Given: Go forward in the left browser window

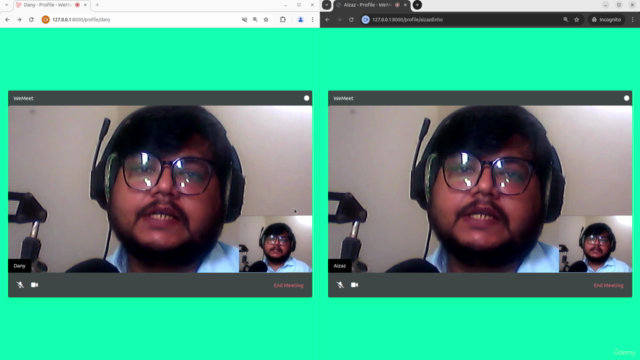Looking at the screenshot, I should (x=19, y=20).
